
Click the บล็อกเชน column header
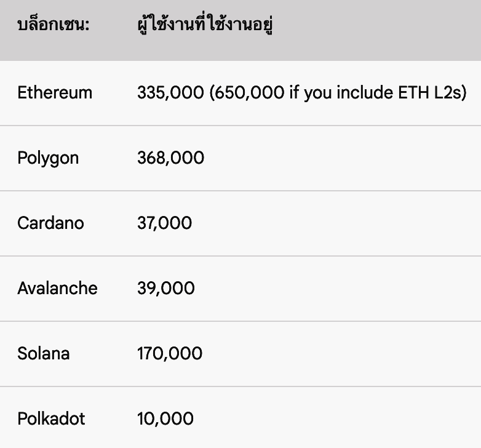54,28
